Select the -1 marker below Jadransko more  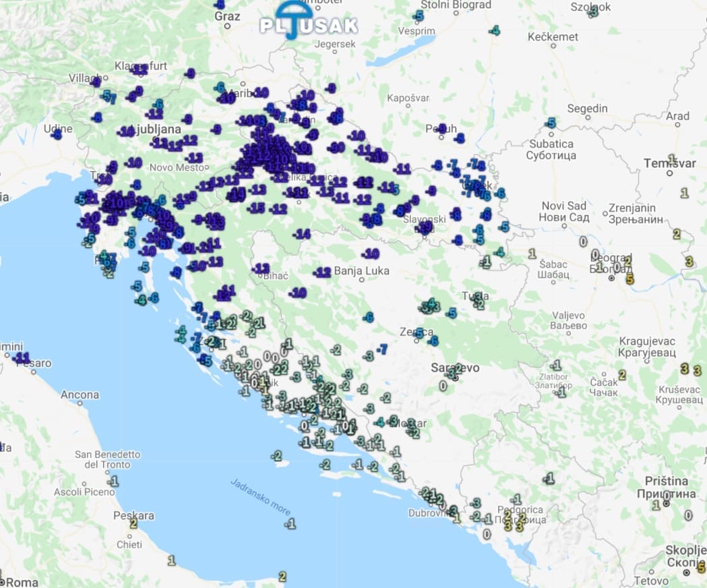[x=290, y=523]
